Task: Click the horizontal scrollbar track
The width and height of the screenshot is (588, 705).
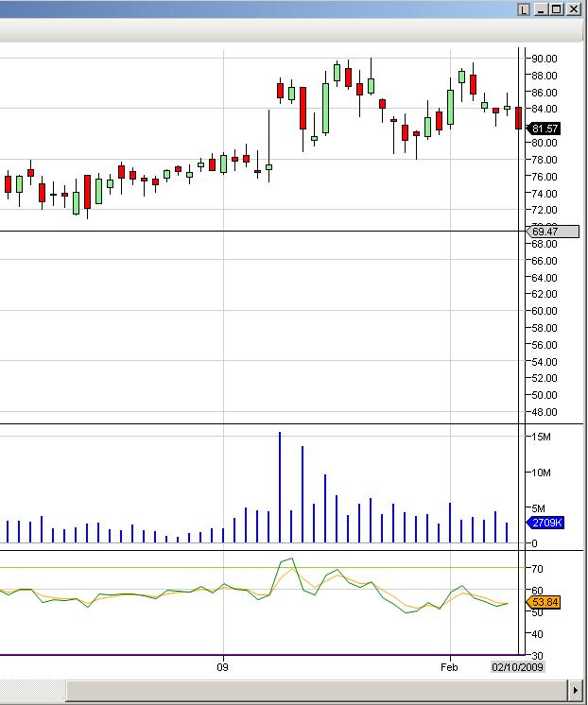Action: (33, 690)
